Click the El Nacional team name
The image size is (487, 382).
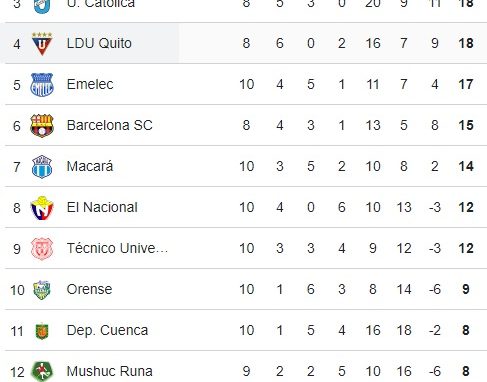tap(102, 207)
